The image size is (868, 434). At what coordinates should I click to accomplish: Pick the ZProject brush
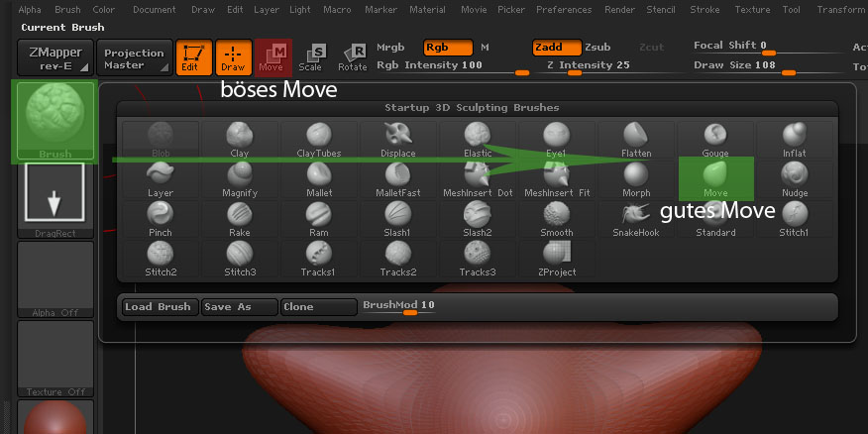click(x=556, y=258)
